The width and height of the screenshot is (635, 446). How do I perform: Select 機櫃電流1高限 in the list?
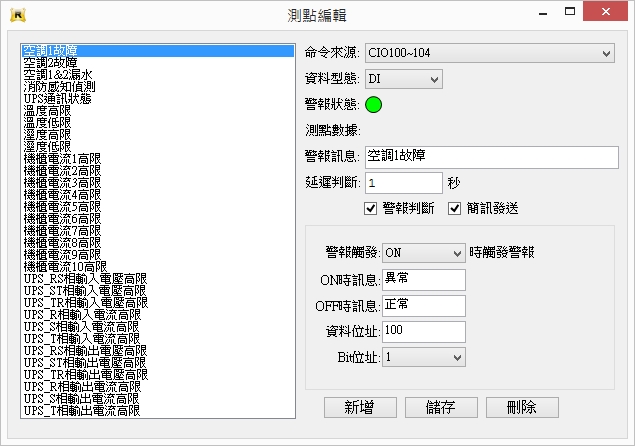point(158,159)
